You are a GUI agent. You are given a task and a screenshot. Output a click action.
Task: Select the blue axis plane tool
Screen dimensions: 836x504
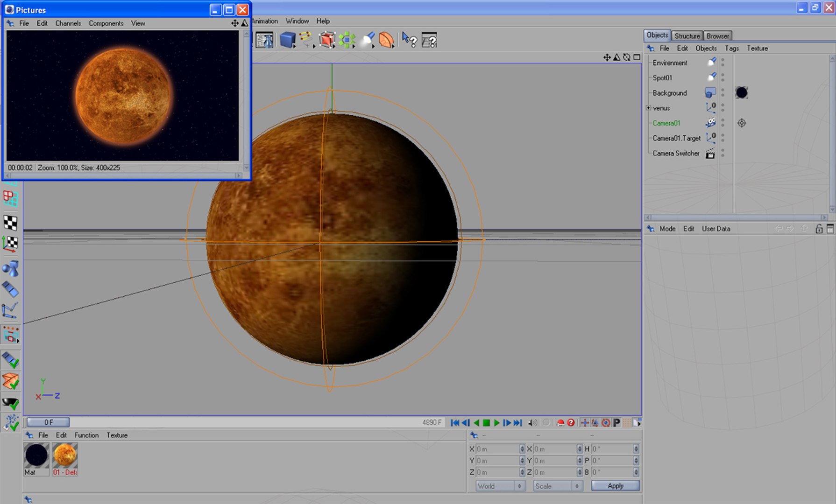click(10, 289)
